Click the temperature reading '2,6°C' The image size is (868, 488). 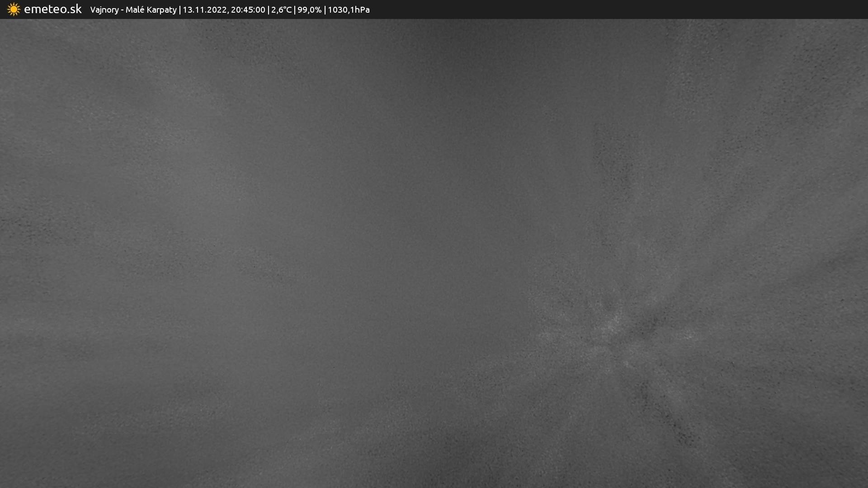[281, 10]
